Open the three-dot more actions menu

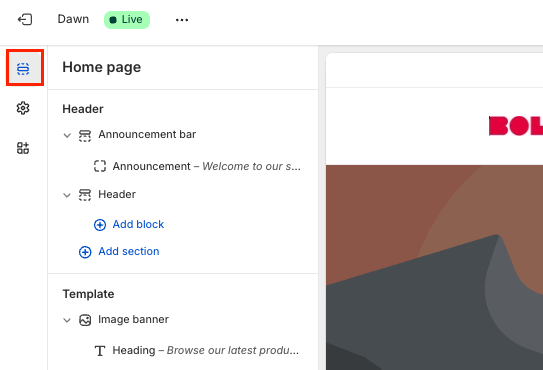pos(182,20)
